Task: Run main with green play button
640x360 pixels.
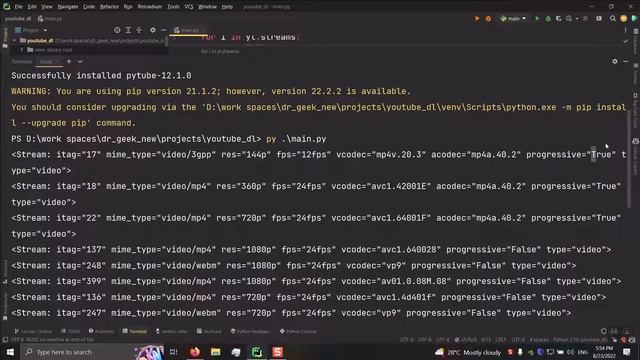Action: [537, 19]
